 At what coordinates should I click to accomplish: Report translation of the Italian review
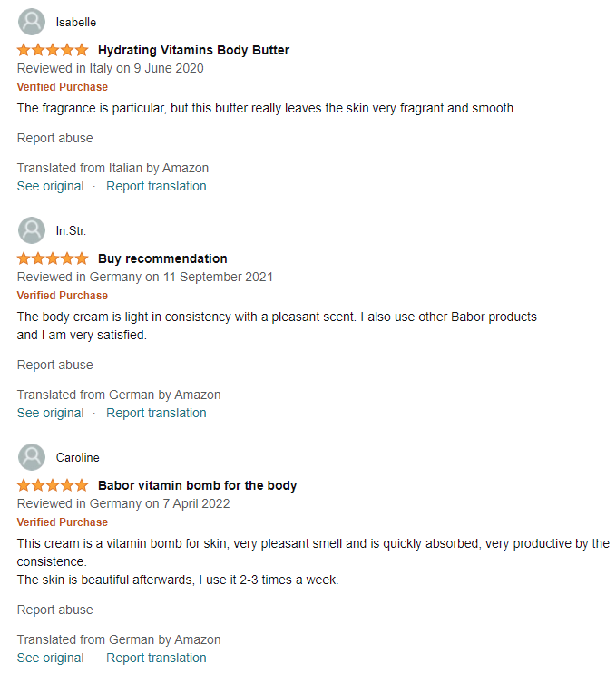point(156,186)
